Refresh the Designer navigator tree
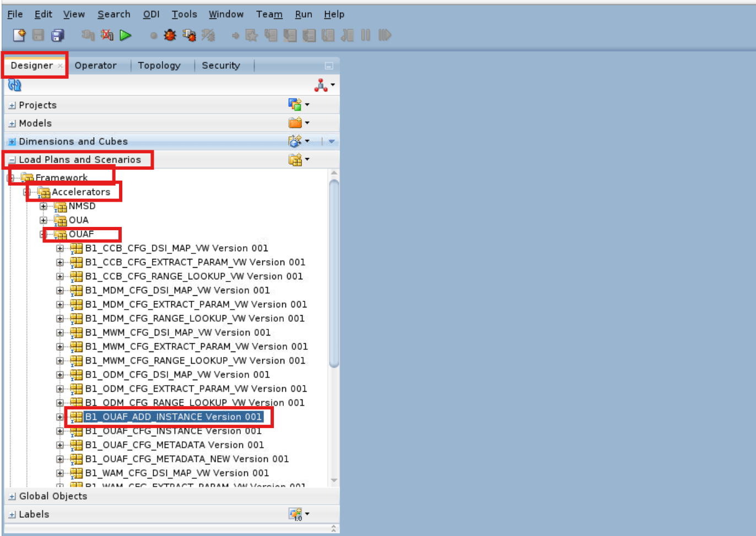 tap(14, 85)
